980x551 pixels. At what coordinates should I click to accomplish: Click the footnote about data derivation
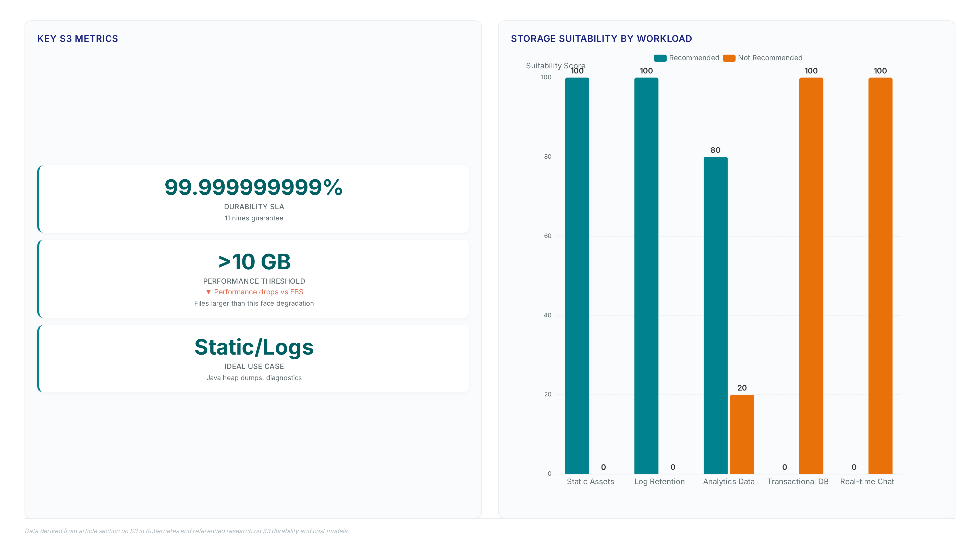coord(187,531)
